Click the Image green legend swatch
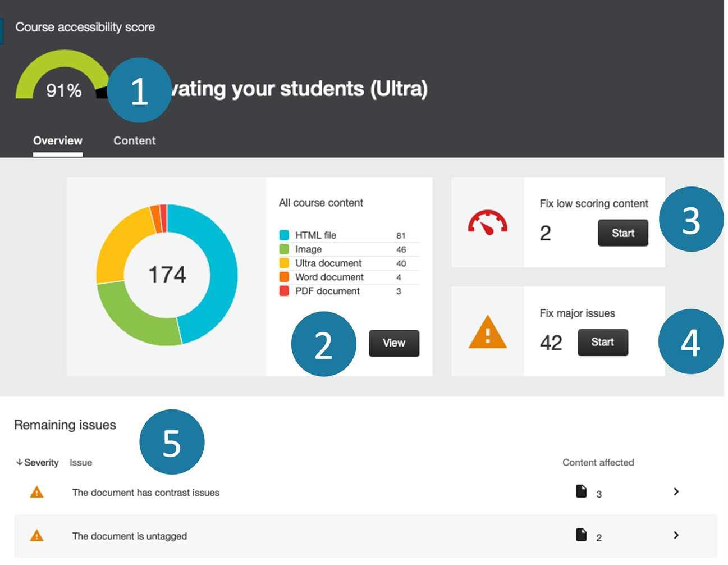The height and width of the screenshot is (565, 728). (x=284, y=249)
